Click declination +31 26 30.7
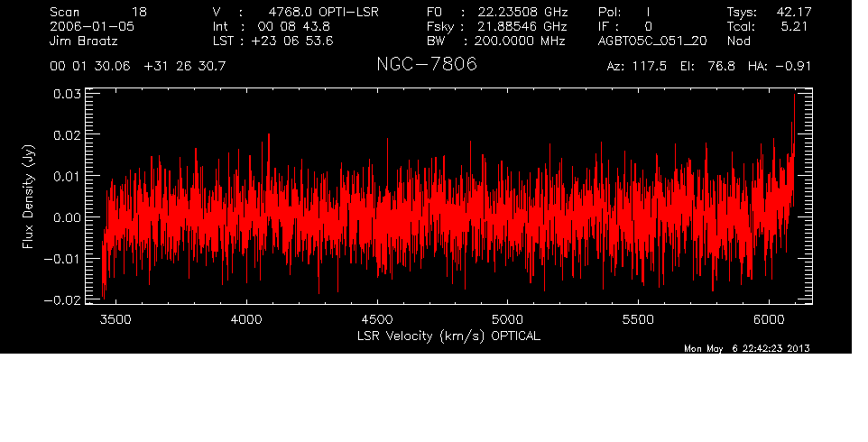The height and width of the screenshot is (442, 868). (185, 67)
